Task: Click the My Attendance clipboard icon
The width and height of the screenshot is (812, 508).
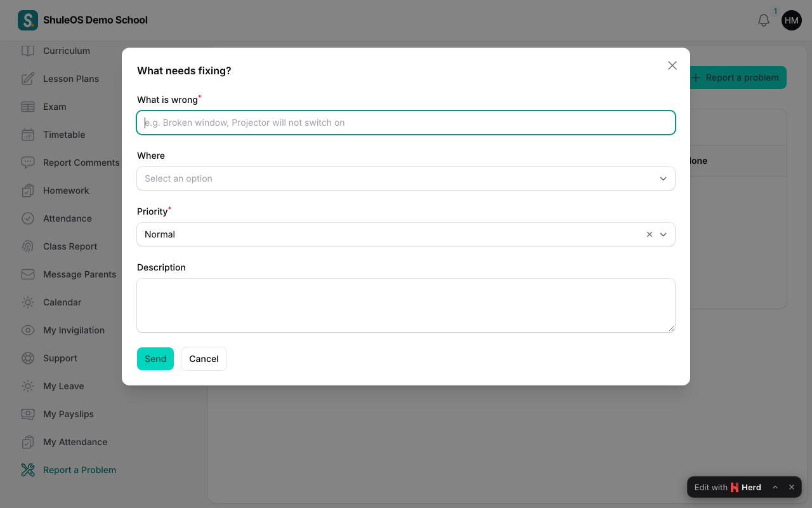Action: [28, 442]
